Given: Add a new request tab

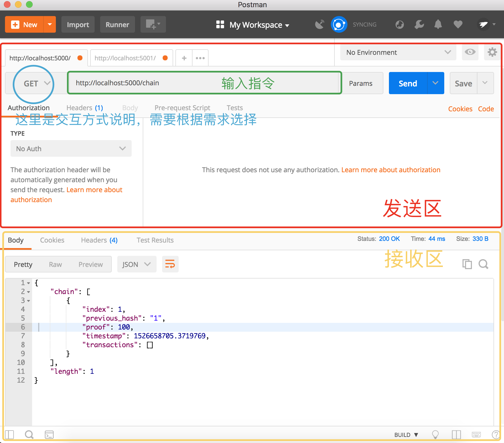Looking at the screenshot, I should 184,58.
